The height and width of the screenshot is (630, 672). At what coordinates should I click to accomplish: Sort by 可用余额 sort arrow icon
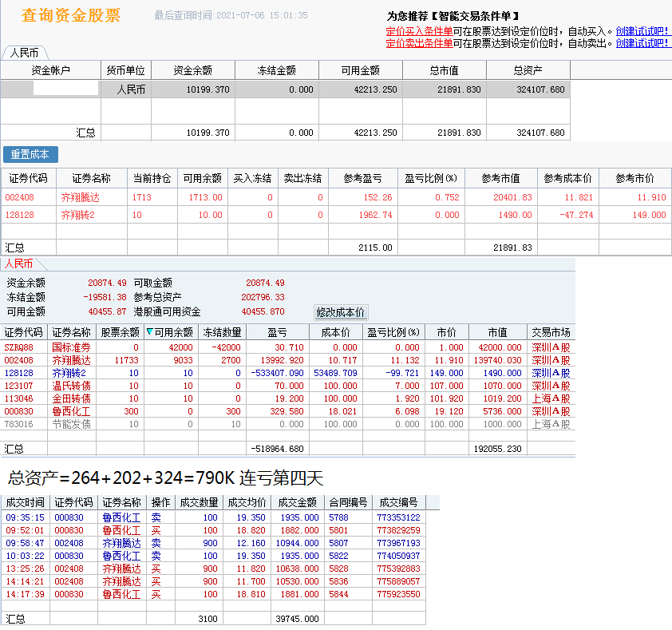149,331
